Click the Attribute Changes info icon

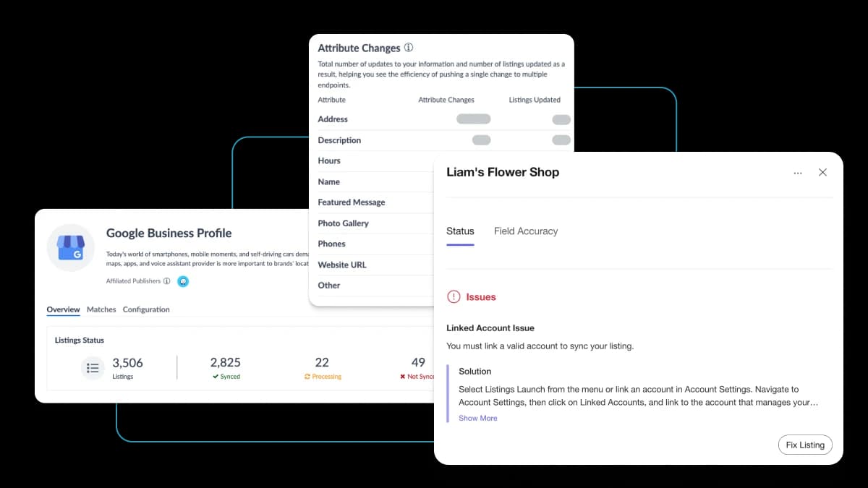pos(409,48)
